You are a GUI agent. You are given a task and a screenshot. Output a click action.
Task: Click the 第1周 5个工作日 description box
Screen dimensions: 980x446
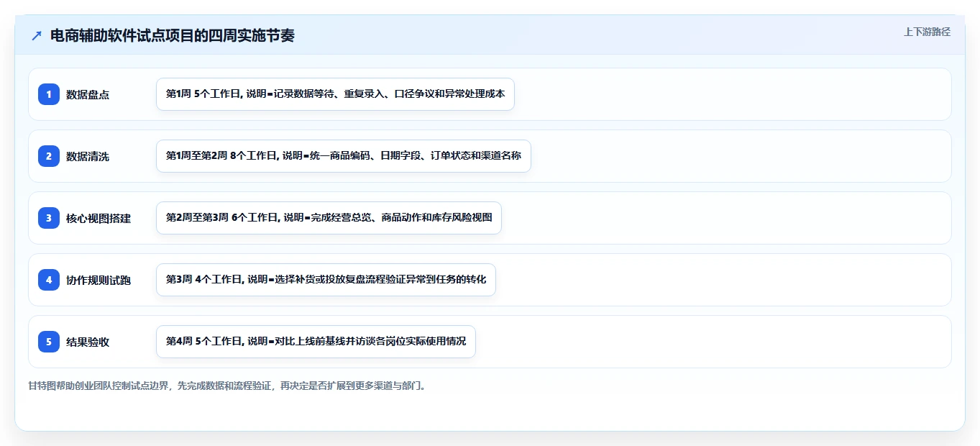click(x=335, y=94)
